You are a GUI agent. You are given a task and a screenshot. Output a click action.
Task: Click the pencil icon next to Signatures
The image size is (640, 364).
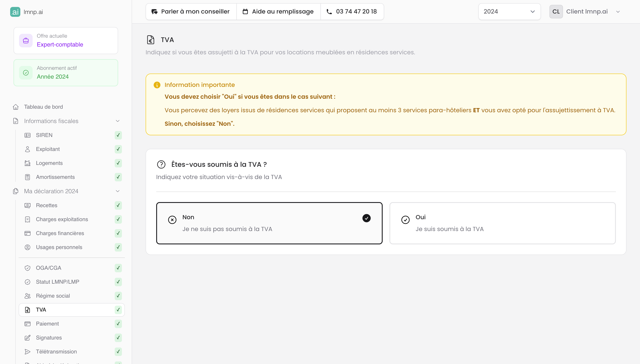pyautogui.click(x=28, y=338)
